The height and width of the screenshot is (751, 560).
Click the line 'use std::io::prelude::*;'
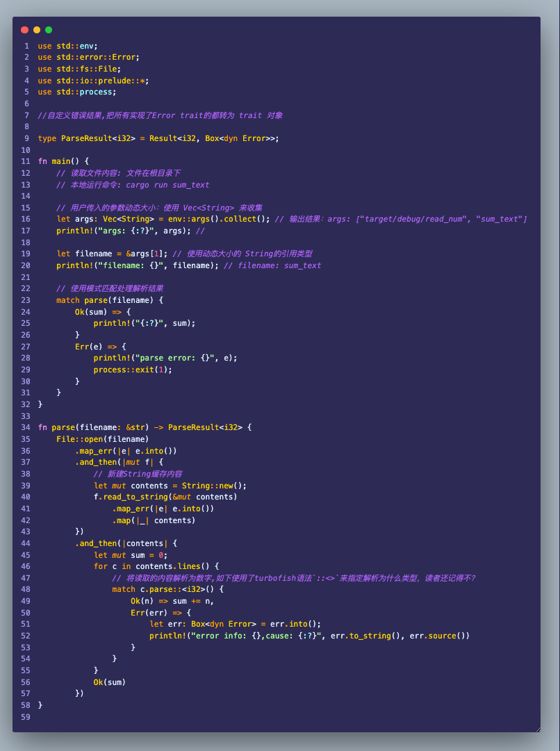tap(93, 81)
